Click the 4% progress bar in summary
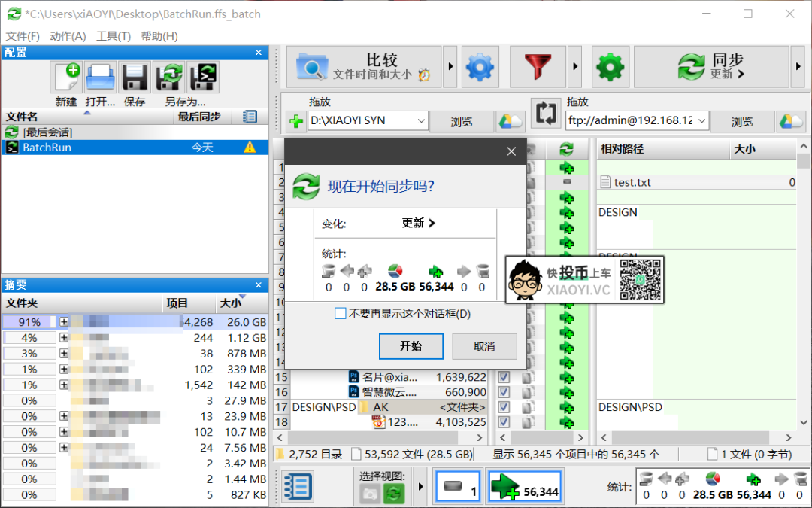 pyautogui.click(x=29, y=337)
